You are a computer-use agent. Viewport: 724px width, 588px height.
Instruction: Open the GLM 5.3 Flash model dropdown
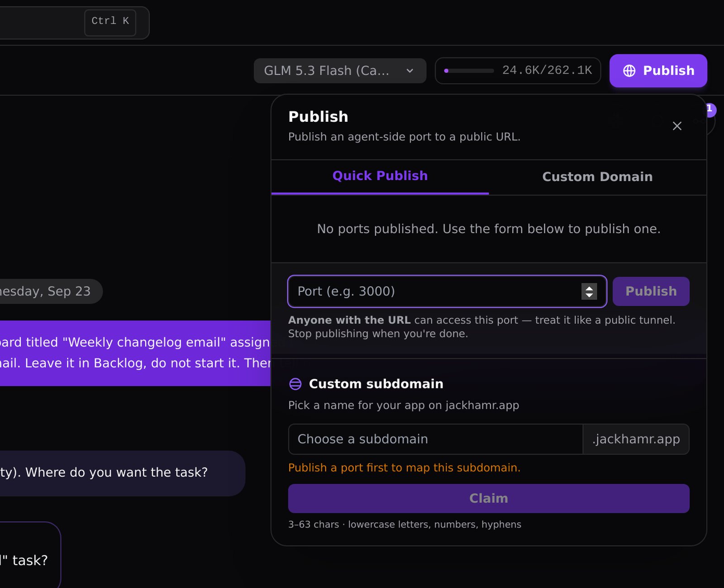pos(340,71)
